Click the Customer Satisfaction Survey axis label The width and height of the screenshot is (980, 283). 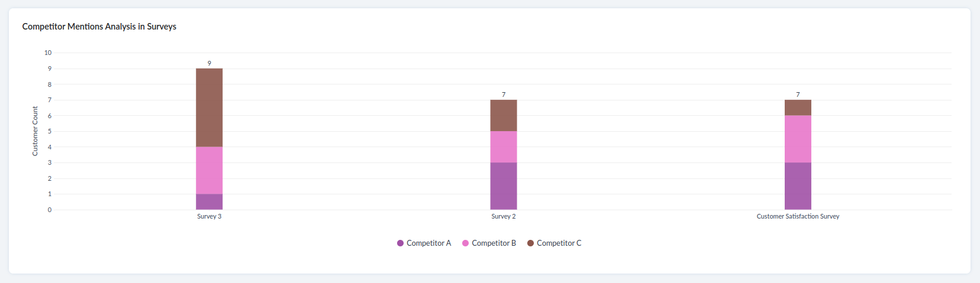coord(798,216)
